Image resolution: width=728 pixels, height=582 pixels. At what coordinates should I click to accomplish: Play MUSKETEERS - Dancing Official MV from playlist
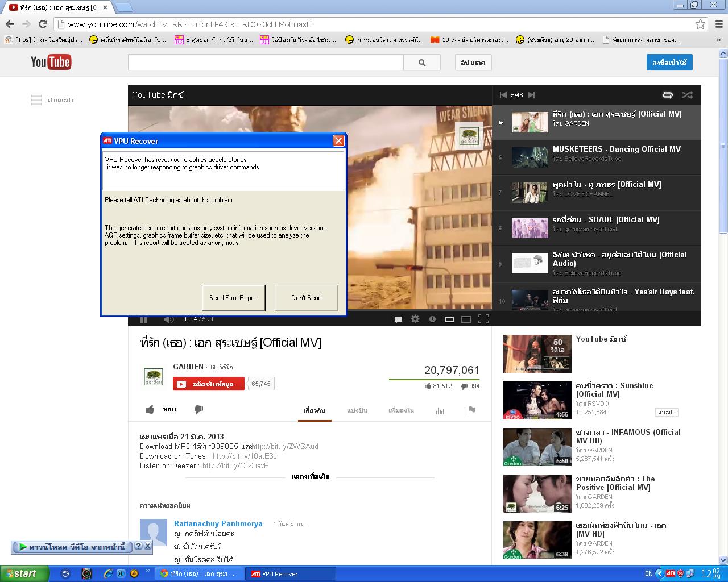tap(597, 157)
